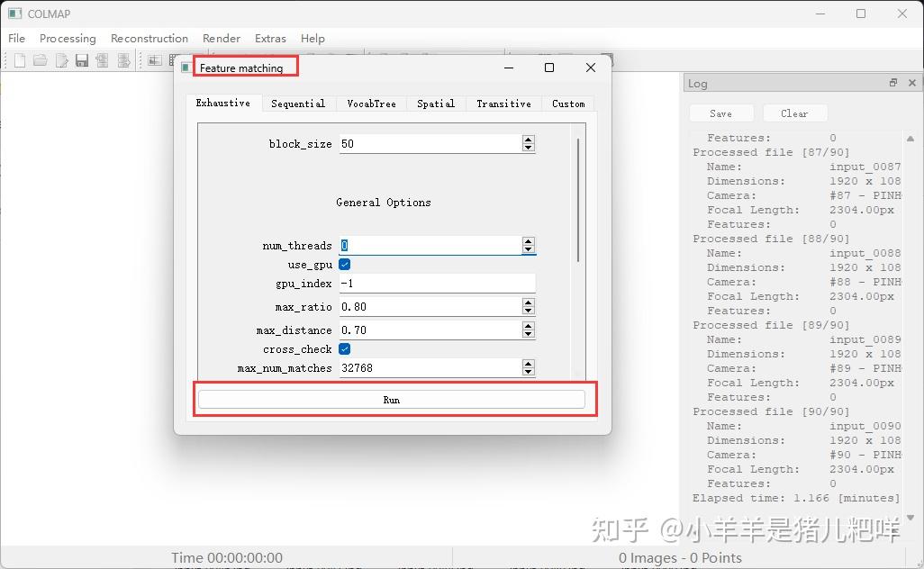Click the gpu_index input field
Viewport: 924px width, 569px height.
(x=437, y=284)
